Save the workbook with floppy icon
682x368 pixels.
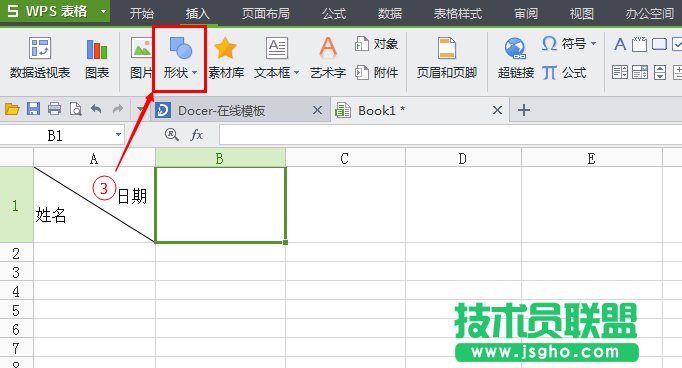33,109
